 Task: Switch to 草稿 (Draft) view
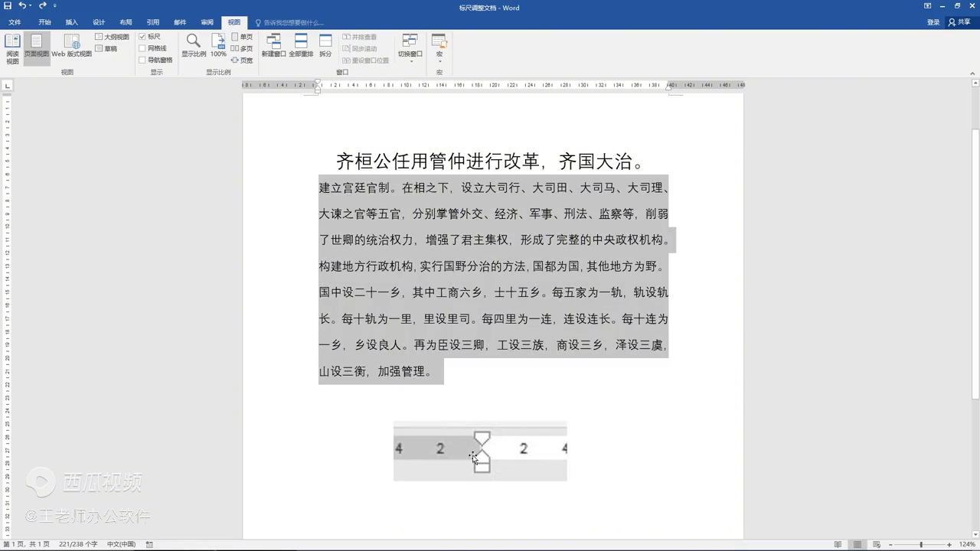[106, 48]
